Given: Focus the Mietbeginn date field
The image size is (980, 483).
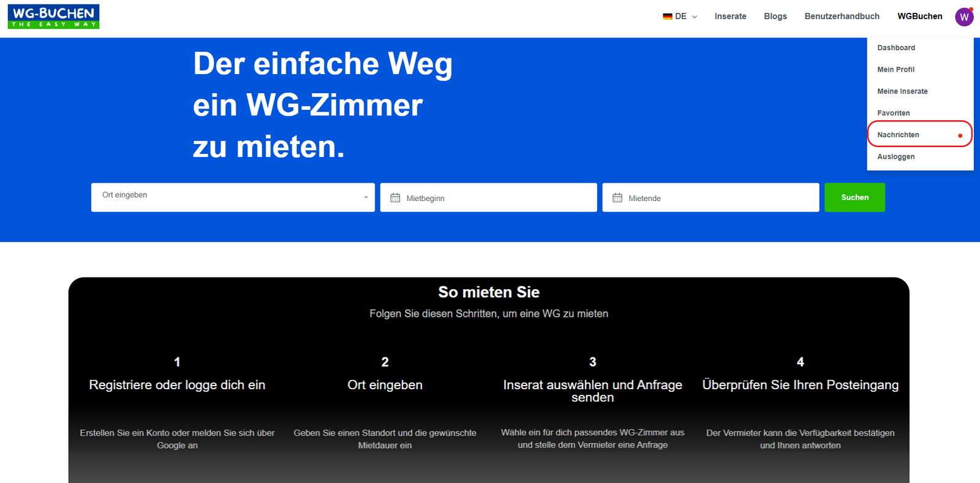Looking at the screenshot, I should 488,197.
